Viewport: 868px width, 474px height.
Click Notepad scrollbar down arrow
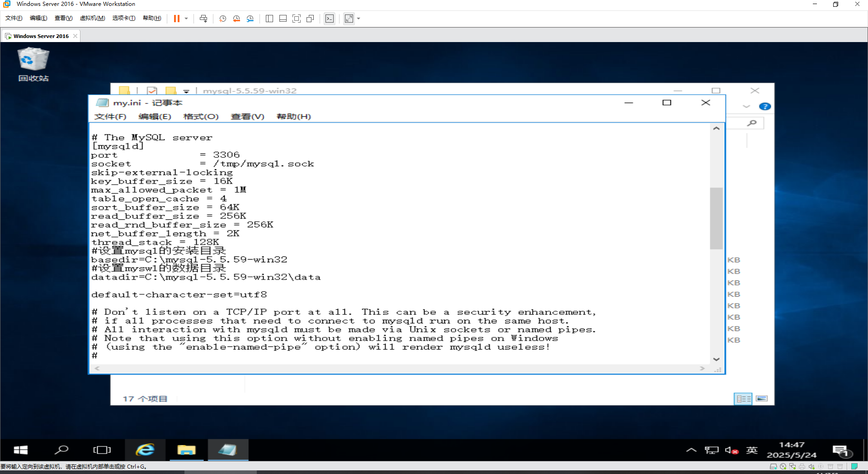point(716,359)
